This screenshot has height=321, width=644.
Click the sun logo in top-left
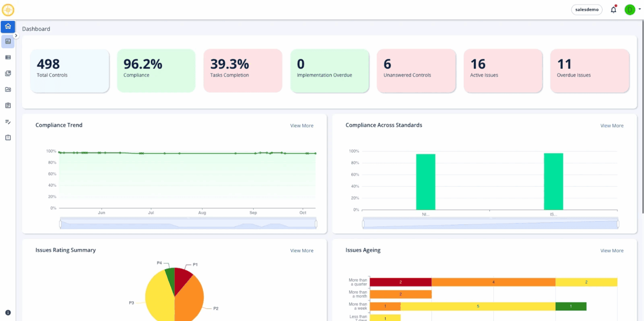8,10
